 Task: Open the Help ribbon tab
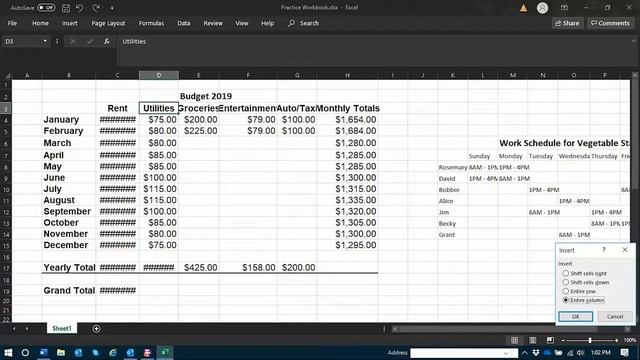point(267,23)
